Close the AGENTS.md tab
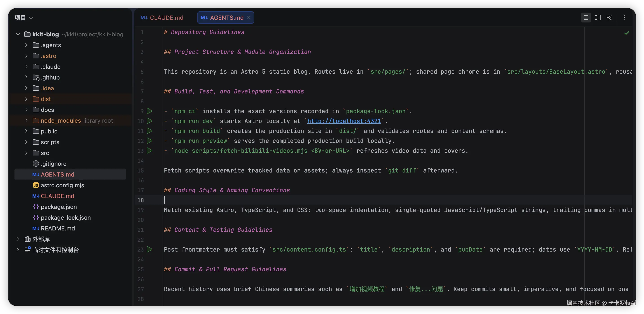 click(249, 18)
